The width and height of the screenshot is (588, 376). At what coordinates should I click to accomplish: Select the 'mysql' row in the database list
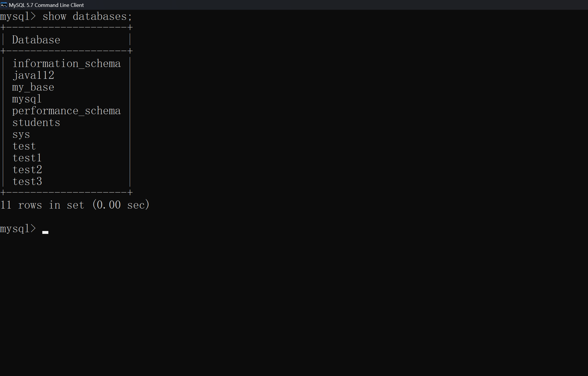[27, 99]
